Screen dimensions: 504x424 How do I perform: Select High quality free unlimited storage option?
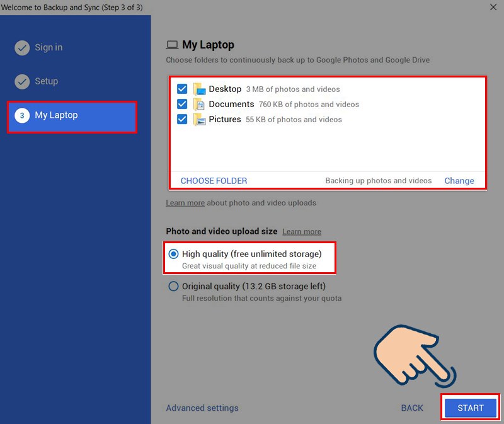coord(173,254)
